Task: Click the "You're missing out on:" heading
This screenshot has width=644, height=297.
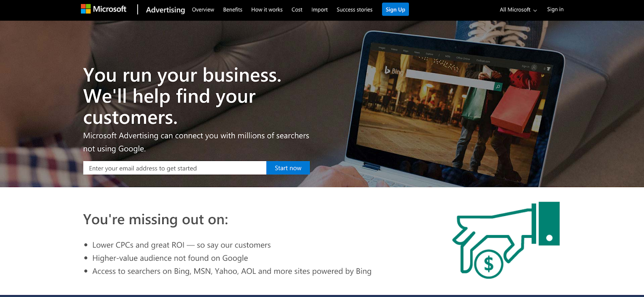Action: (x=156, y=219)
